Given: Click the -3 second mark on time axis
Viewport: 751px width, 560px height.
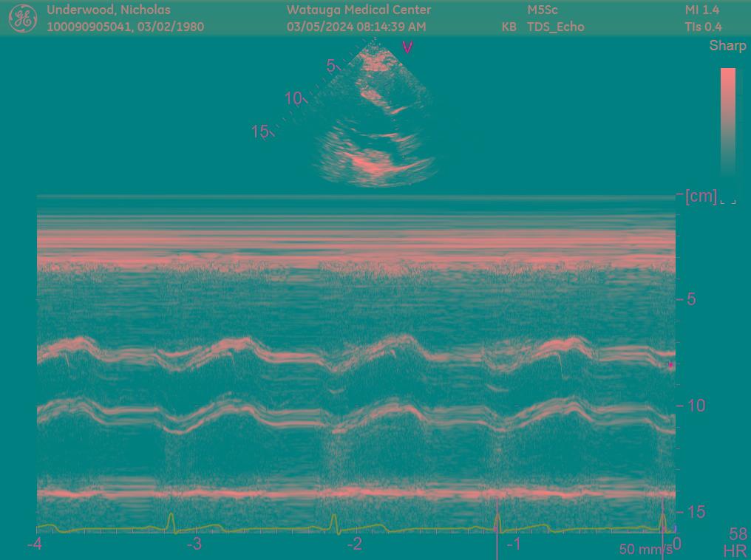Looking at the screenshot, I should 194,544.
